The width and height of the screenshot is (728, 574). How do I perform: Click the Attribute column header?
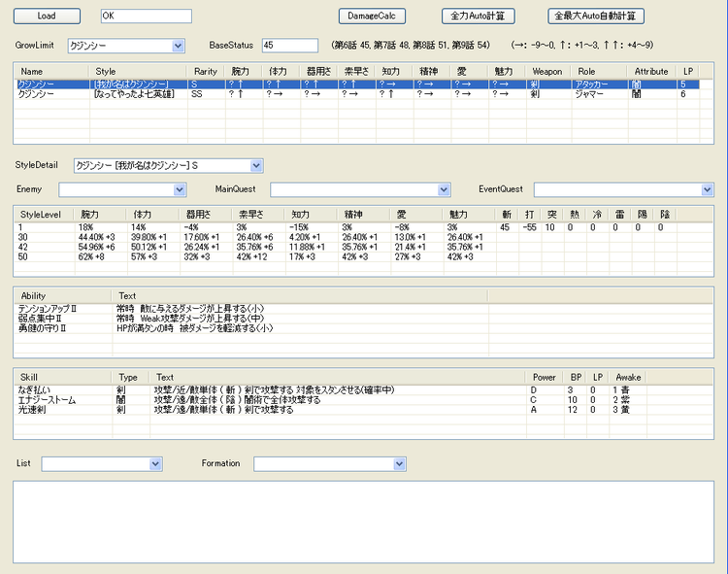652,72
